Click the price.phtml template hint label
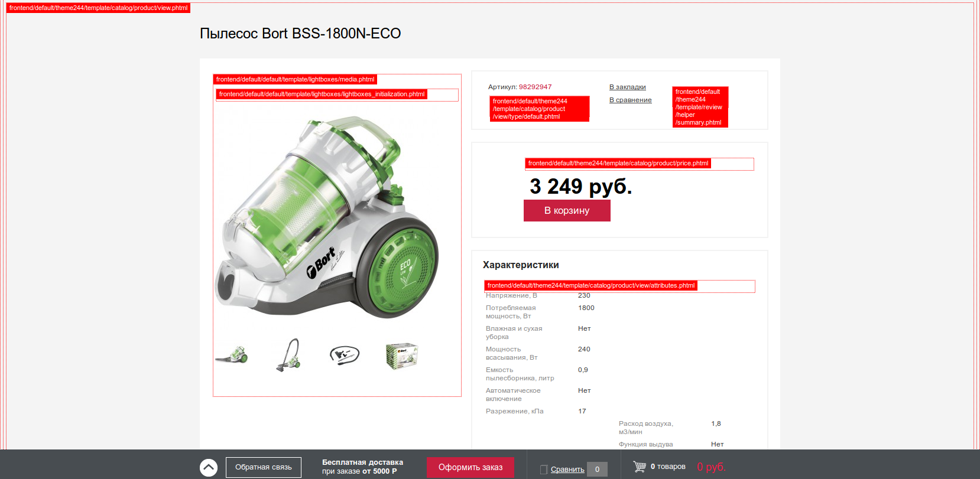Image resolution: width=980 pixels, height=479 pixels. click(x=618, y=163)
